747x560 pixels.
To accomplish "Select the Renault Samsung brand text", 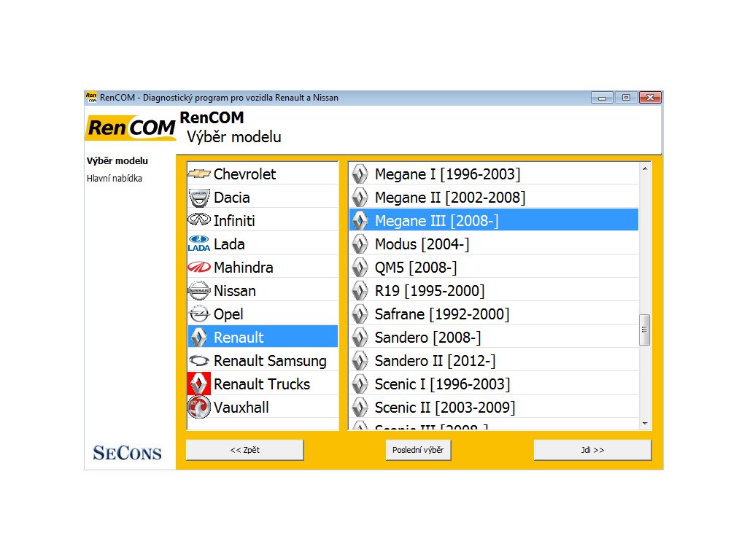I will (270, 360).
